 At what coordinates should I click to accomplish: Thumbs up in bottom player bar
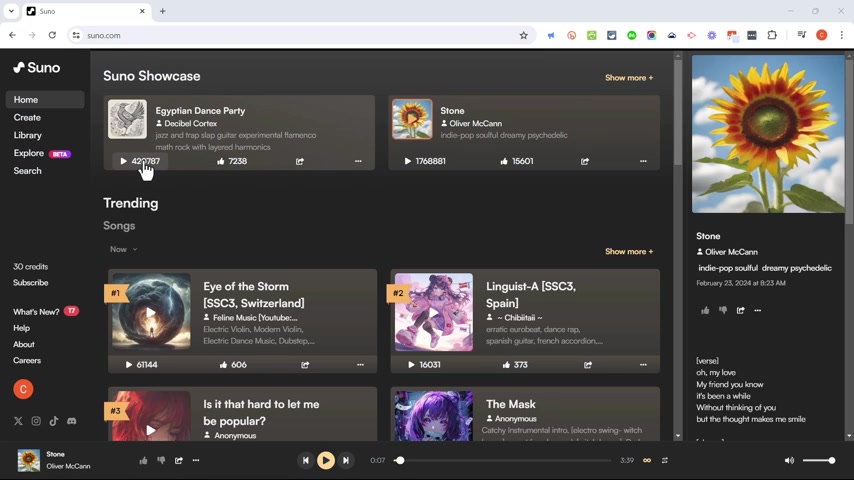click(x=143, y=460)
